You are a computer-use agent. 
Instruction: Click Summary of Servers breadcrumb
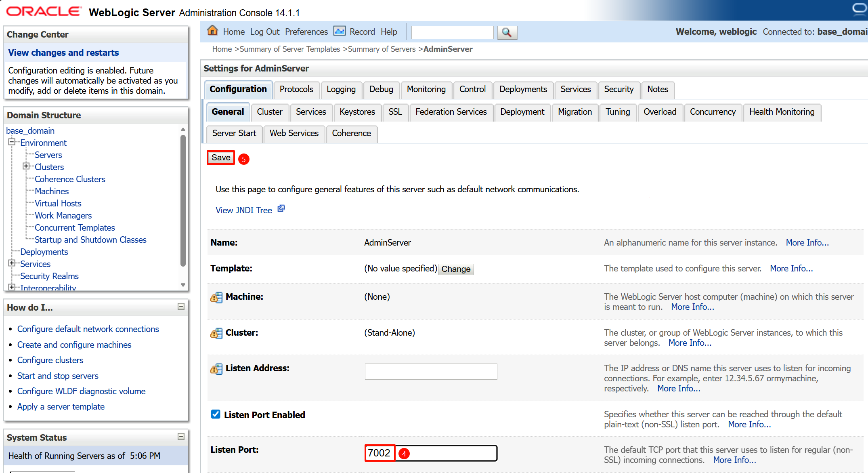(x=382, y=49)
